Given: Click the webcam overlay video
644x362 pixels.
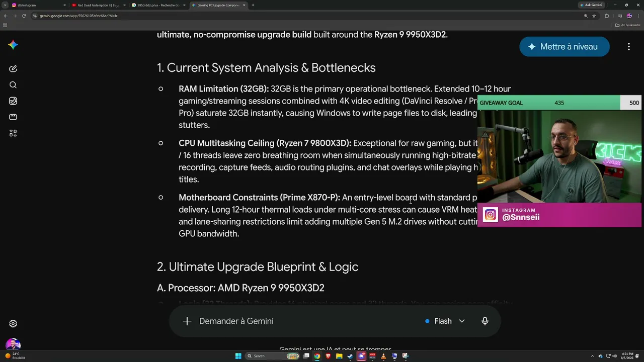Looking at the screenshot, I should (559, 156).
